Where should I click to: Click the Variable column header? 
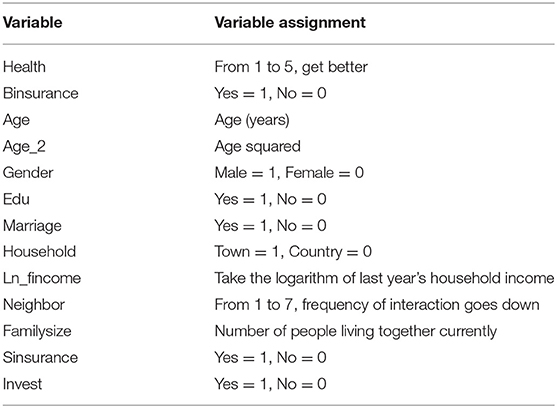(x=33, y=23)
